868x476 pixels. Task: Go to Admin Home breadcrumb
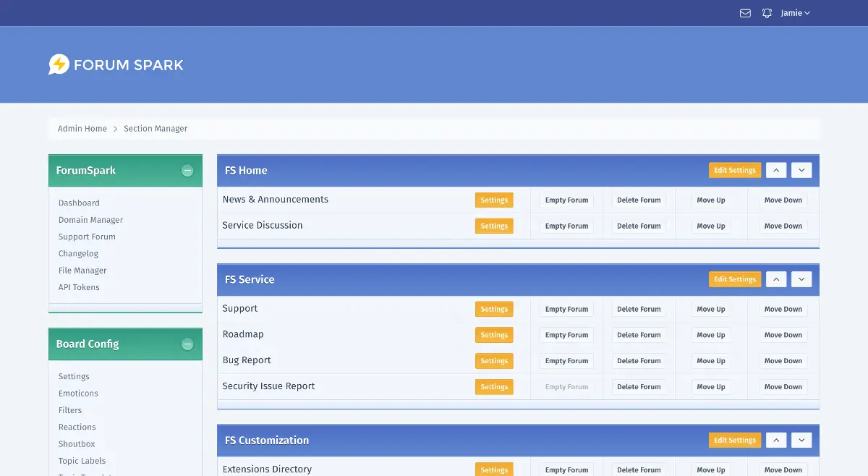click(x=82, y=129)
